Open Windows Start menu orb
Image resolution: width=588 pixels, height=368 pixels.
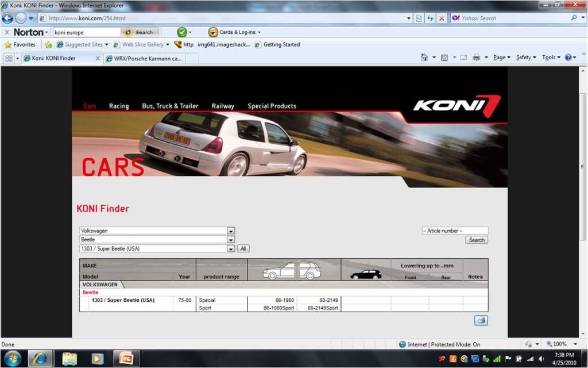(12, 358)
